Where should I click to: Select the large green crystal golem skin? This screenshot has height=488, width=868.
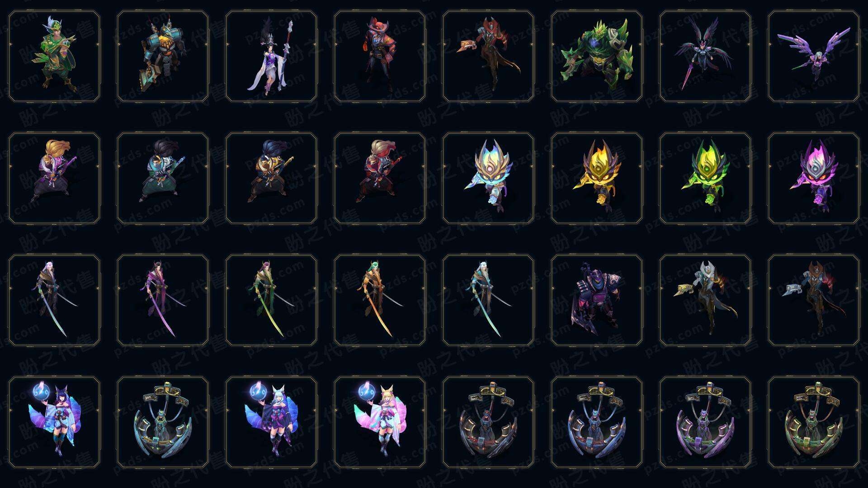coord(597,56)
